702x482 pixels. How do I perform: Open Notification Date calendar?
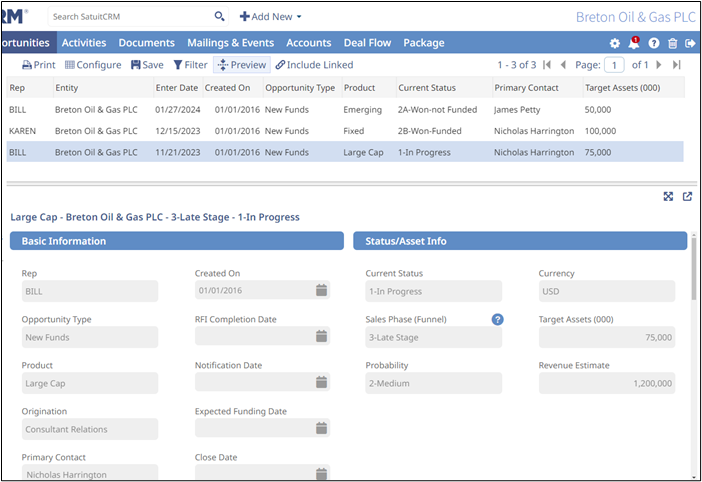click(x=321, y=383)
